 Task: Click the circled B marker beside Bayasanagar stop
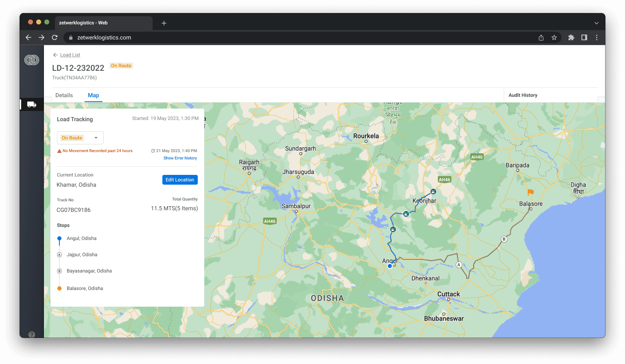point(59,271)
